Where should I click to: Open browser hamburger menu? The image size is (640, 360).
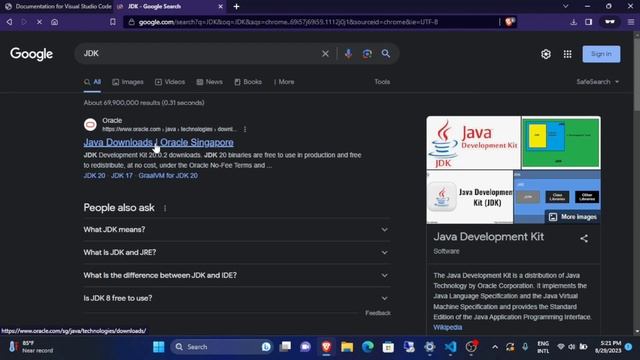tap(631, 22)
